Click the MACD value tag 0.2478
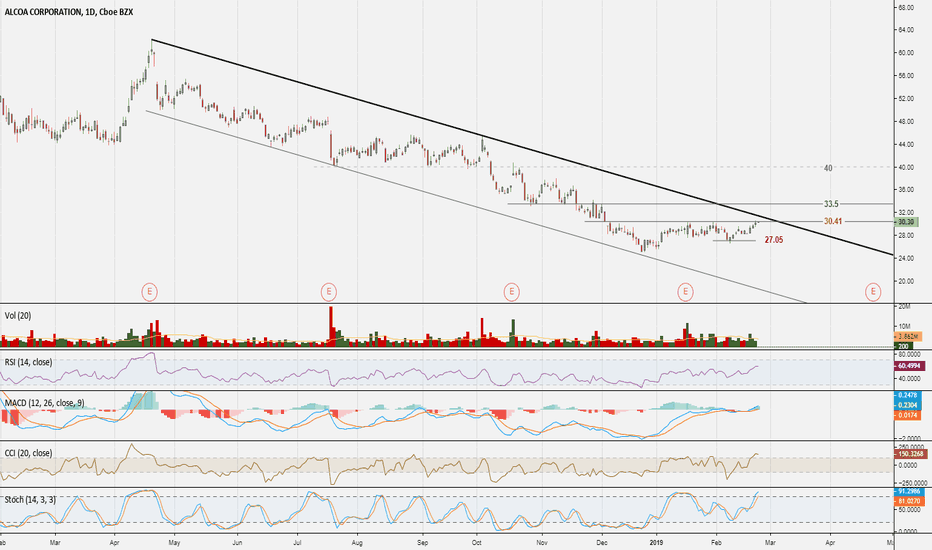The width and height of the screenshot is (932, 550). pyautogui.click(x=908, y=395)
